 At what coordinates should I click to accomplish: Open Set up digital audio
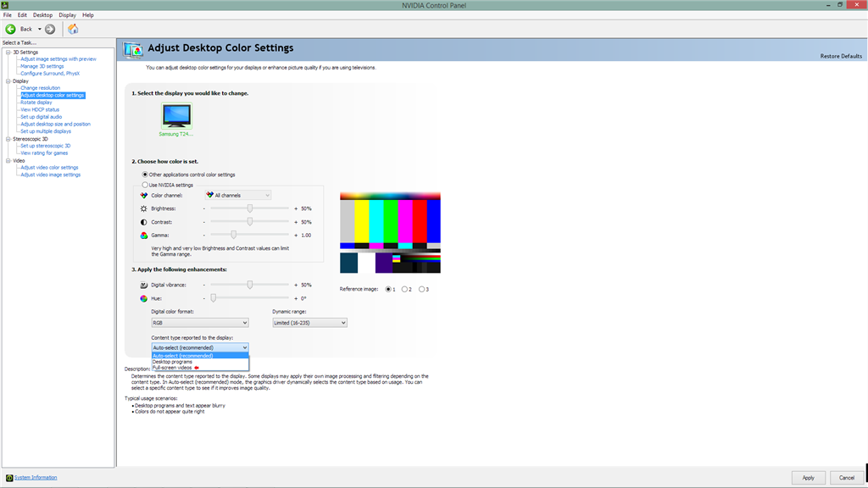click(x=41, y=117)
